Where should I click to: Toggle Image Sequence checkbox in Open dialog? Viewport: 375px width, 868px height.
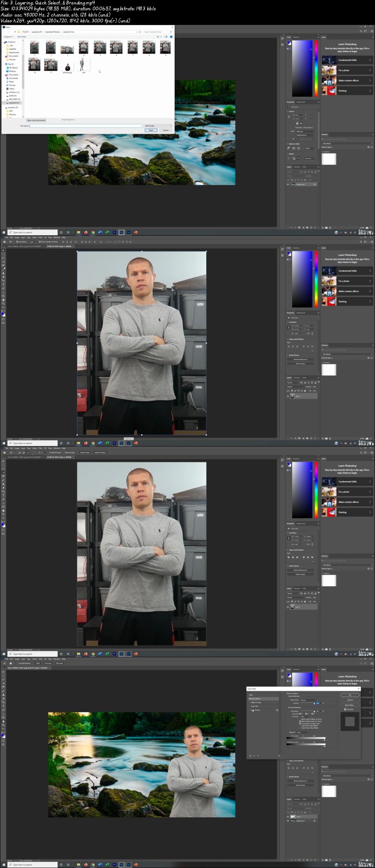click(60, 119)
